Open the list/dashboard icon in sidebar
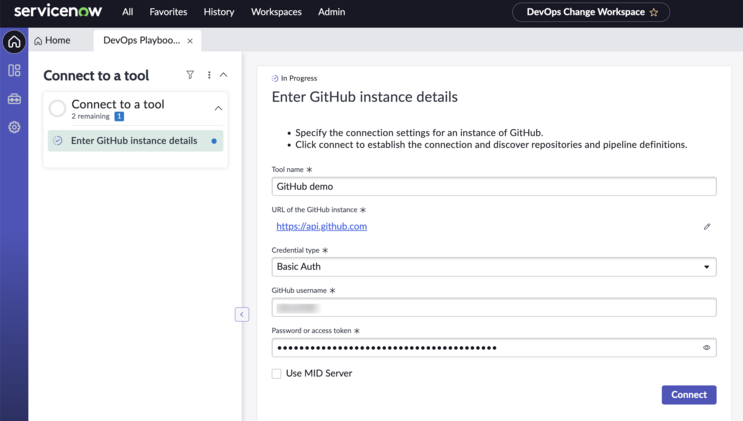743x421 pixels. (x=14, y=71)
